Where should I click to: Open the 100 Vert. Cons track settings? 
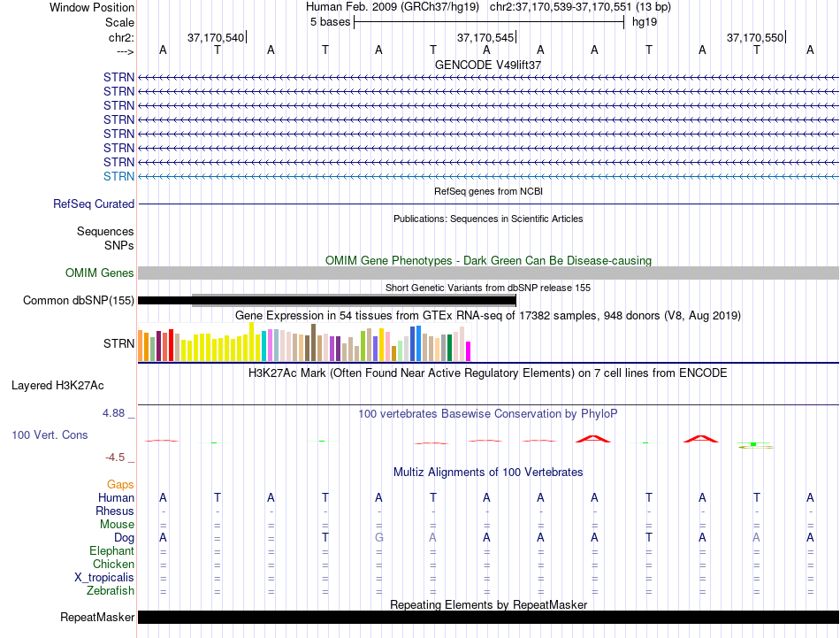click(50, 434)
